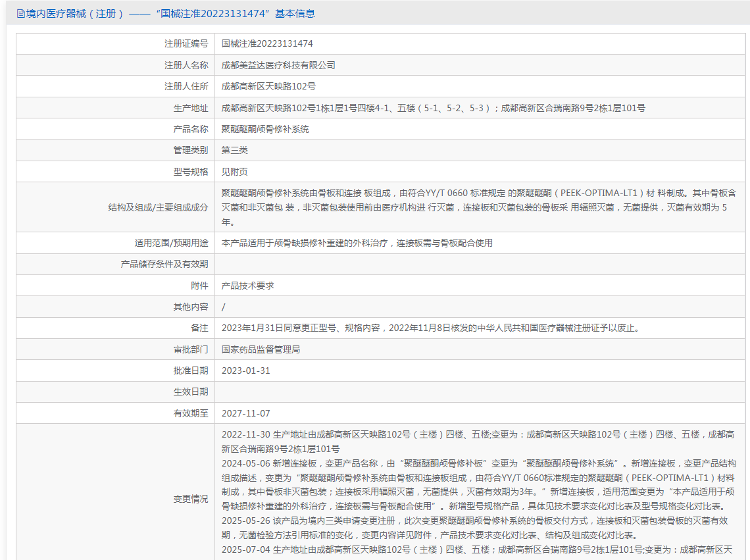750x560 pixels.
Task: Click the 适用范围/预期用途 label
Action: tap(171, 243)
